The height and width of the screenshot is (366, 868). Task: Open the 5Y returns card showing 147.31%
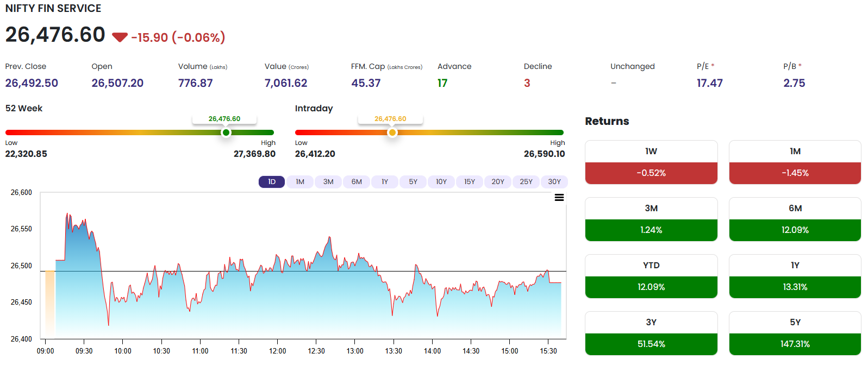point(795,333)
